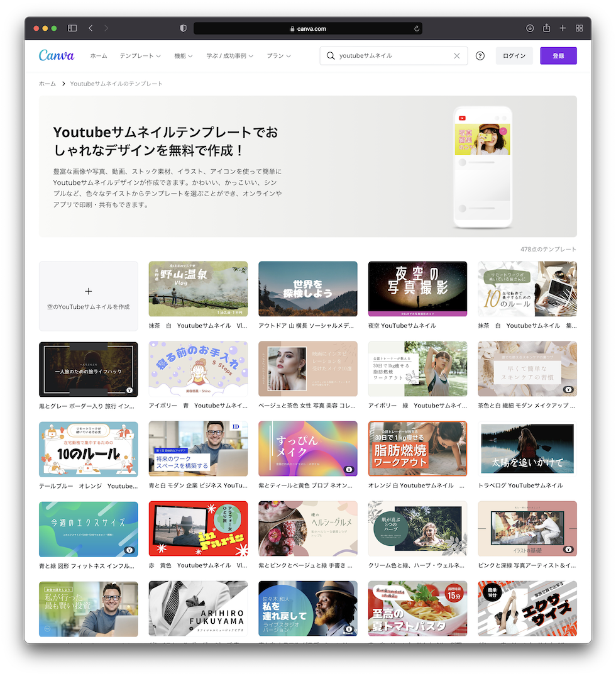Click the purple 登録 button
Screen dimensions: 616x676
558,56
